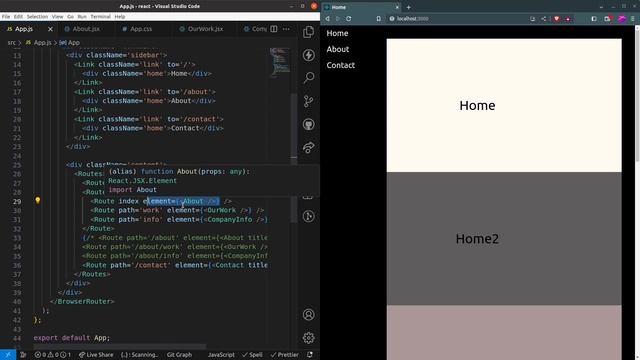Close the Home browser tab
The height and width of the screenshot is (360, 640).
(397, 7)
